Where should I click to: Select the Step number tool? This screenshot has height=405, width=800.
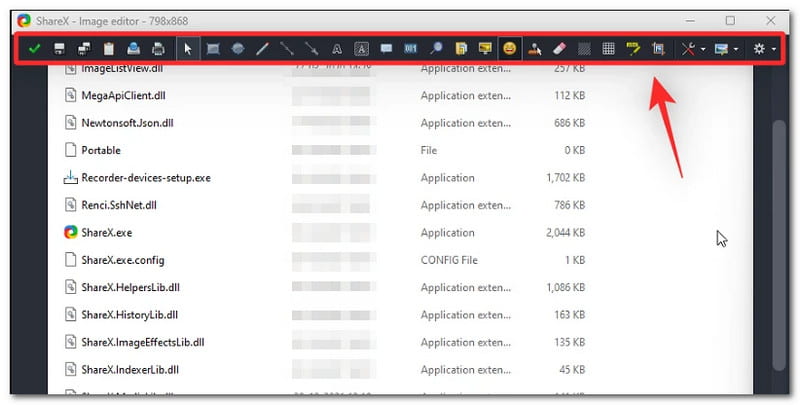pyautogui.click(x=411, y=49)
